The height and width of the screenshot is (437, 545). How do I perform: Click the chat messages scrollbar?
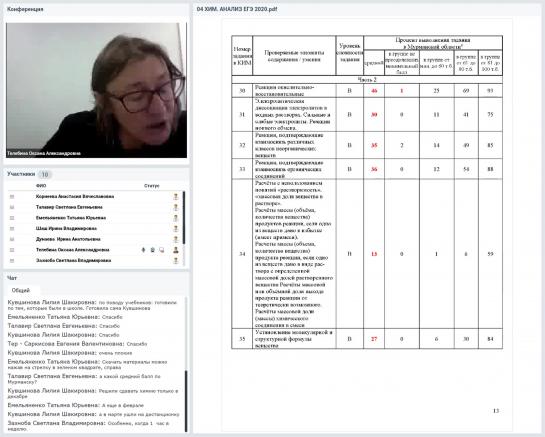(186, 400)
